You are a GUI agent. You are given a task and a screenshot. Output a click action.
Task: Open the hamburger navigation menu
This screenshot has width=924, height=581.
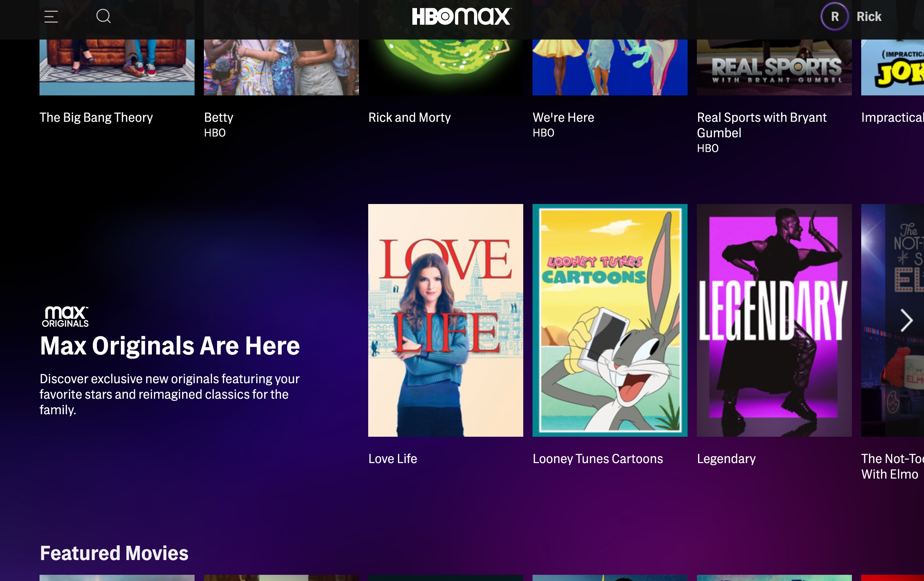(x=51, y=17)
